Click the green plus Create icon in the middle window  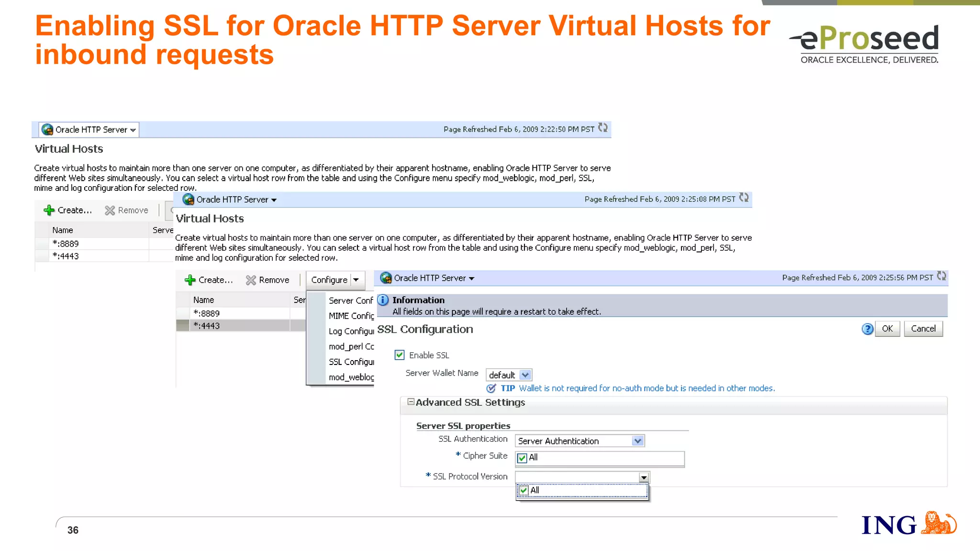(x=190, y=280)
